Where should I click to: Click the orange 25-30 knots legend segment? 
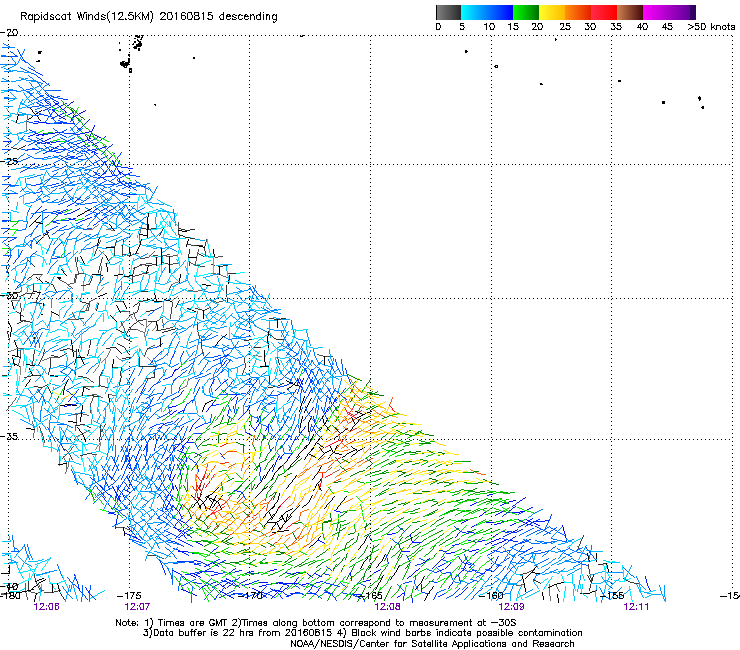pyautogui.click(x=578, y=12)
